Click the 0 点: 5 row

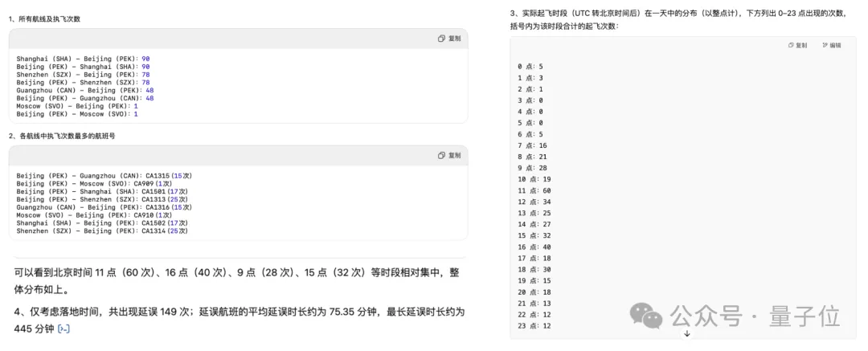[530, 66]
